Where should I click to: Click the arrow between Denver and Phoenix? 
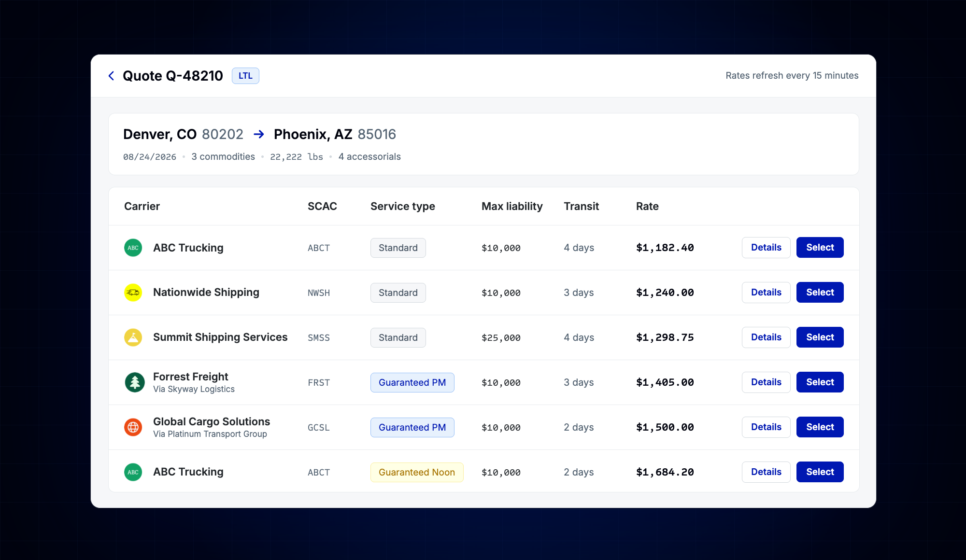[259, 134]
